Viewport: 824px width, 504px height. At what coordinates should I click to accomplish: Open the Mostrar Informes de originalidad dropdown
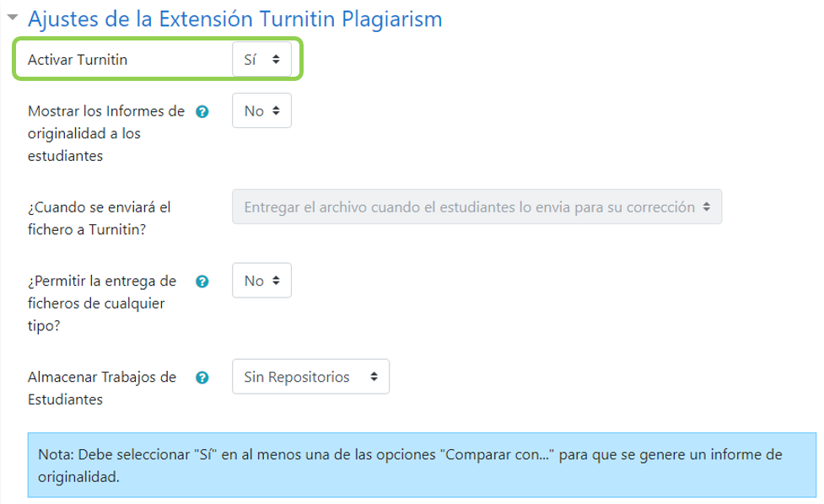261,110
